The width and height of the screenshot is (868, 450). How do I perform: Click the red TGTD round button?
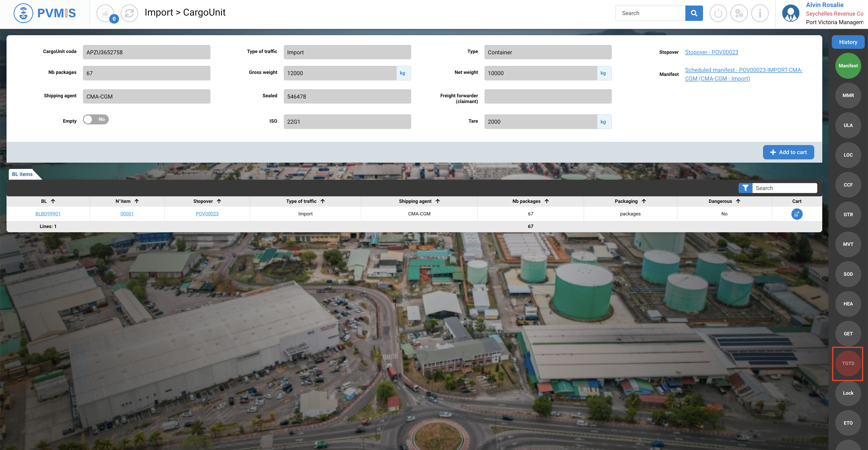tap(848, 363)
